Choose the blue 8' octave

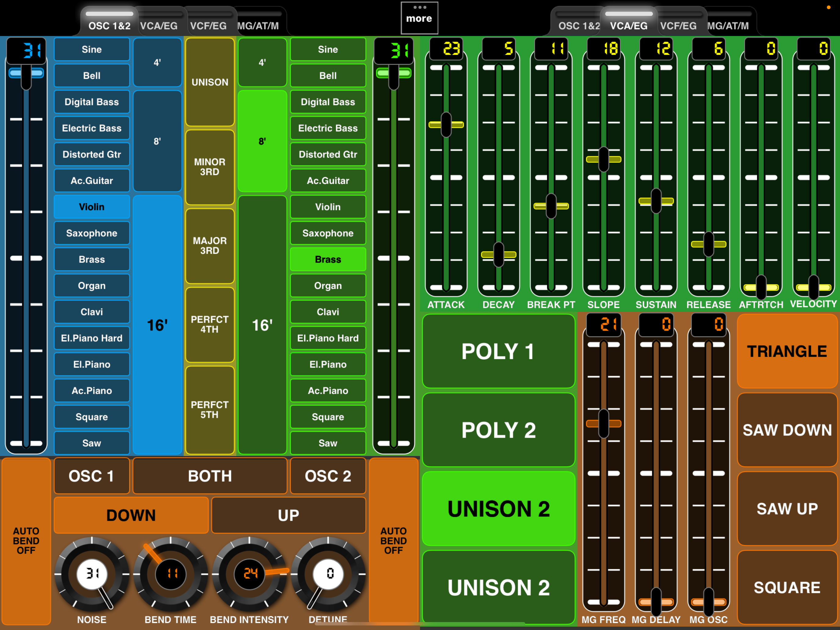click(157, 141)
